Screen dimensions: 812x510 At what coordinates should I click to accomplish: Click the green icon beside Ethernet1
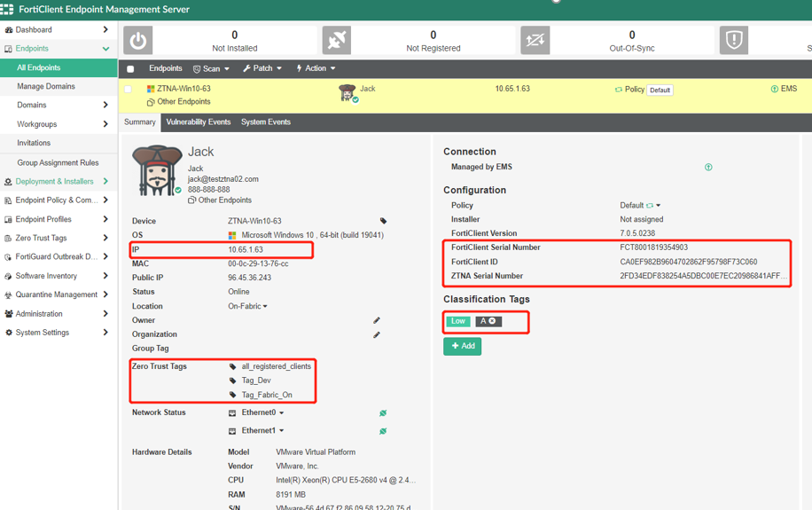click(383, 431)
